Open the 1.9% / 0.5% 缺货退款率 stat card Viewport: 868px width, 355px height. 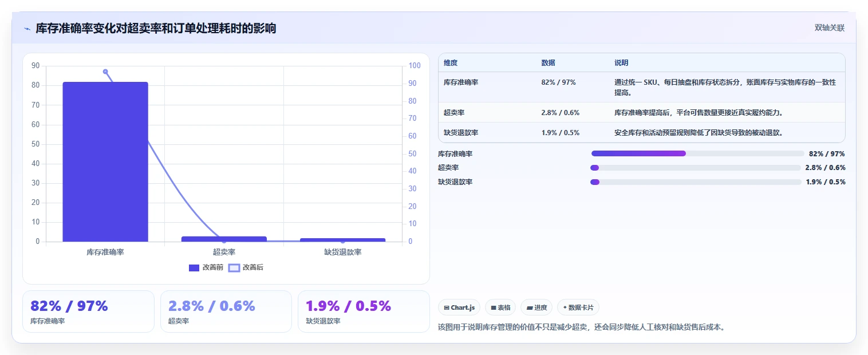point(364,311)
